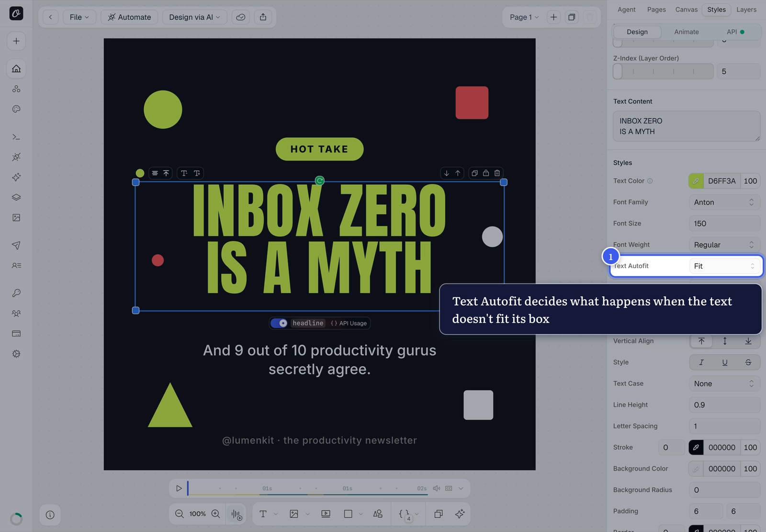The width and height of the screenshot is (766, 532).
Task: Set vertical align to middle
Action: [x=725, y=341]
